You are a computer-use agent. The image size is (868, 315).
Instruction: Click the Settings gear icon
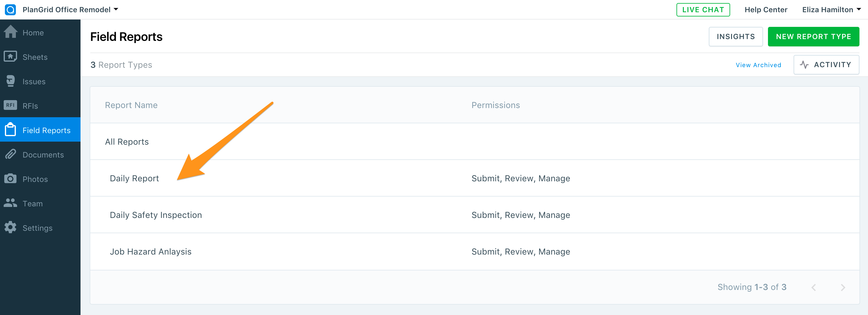(10, 227)
